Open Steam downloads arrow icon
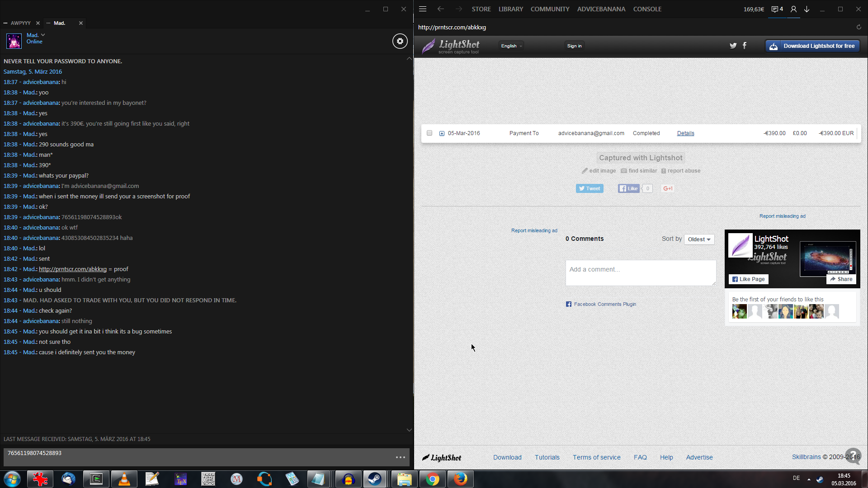This screenshot has height=488, width=868. tap(807, 9)
